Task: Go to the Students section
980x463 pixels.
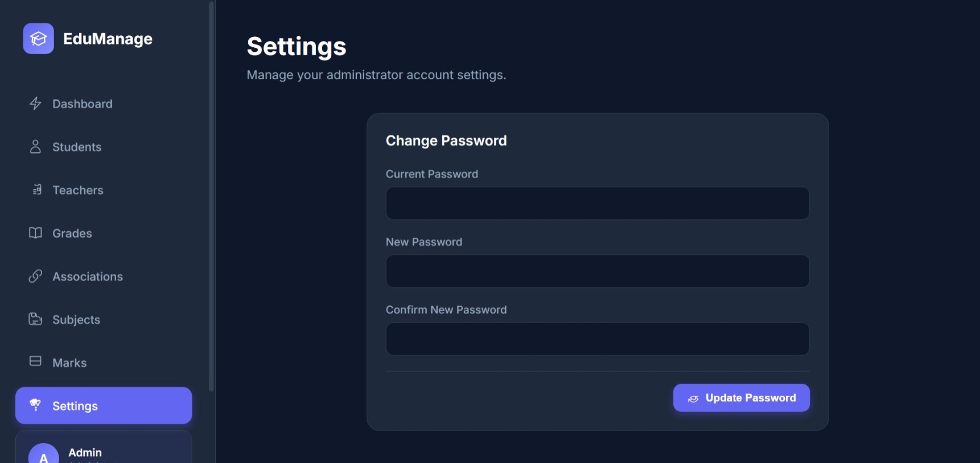Action: (77, 147)
